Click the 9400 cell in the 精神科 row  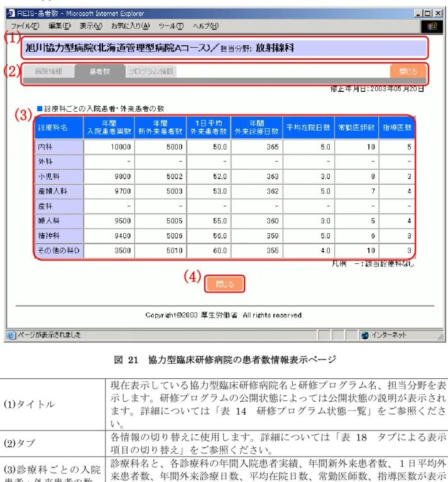(109, 236)
